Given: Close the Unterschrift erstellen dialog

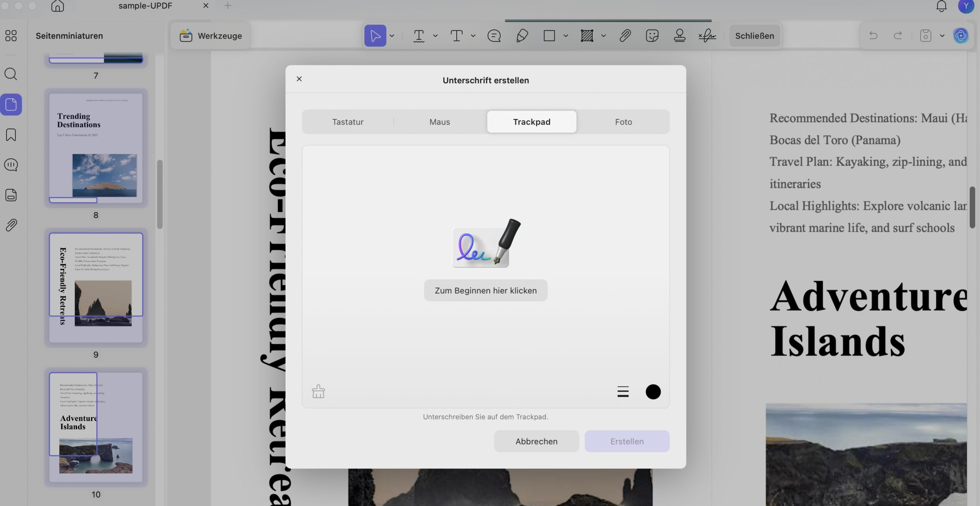Looking at the screenshot, I should [299, 79].
